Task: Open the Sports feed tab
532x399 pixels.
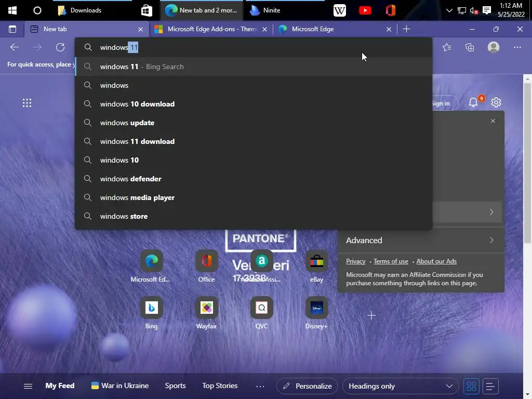Action: 175,386
